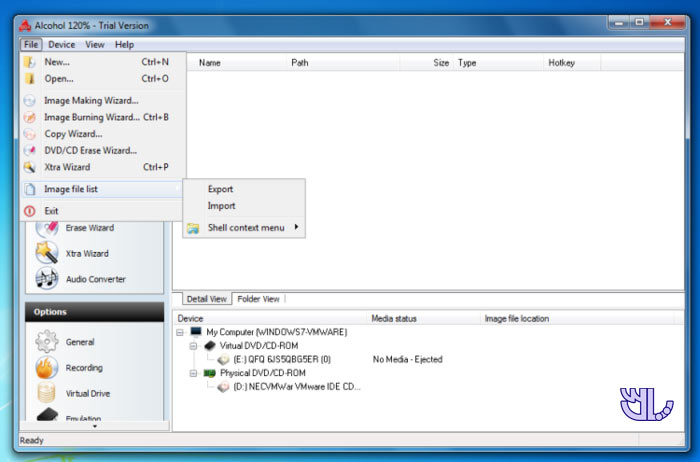Open the Help menu
Viewport: 700px width, 462px height.
[124, 45]
